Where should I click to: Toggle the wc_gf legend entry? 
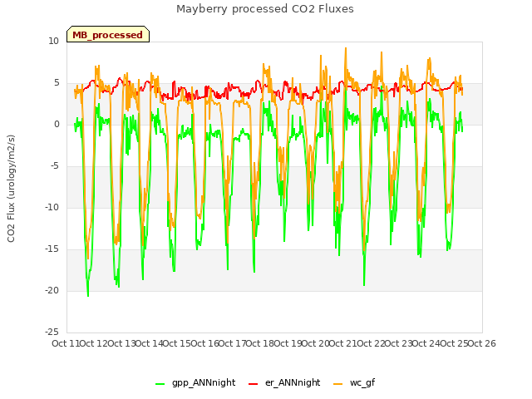(354, 383)
